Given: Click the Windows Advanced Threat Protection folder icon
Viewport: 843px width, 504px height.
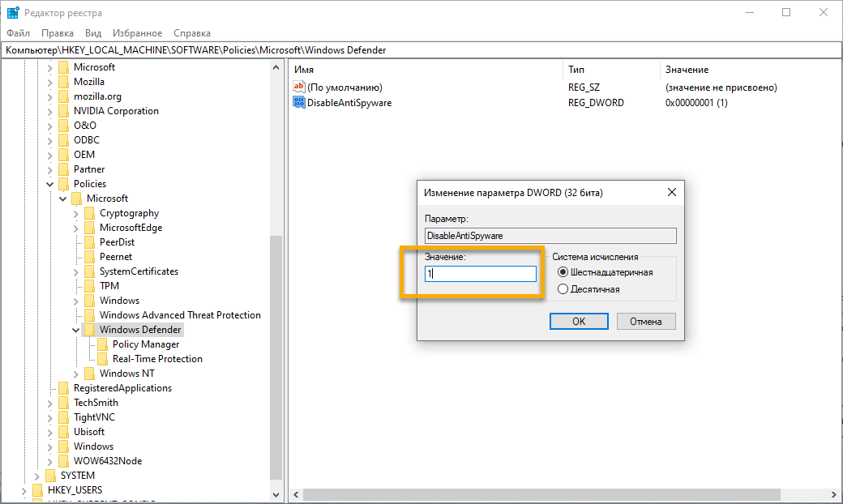Looking at the screenshot, I should tap(89, 314).
